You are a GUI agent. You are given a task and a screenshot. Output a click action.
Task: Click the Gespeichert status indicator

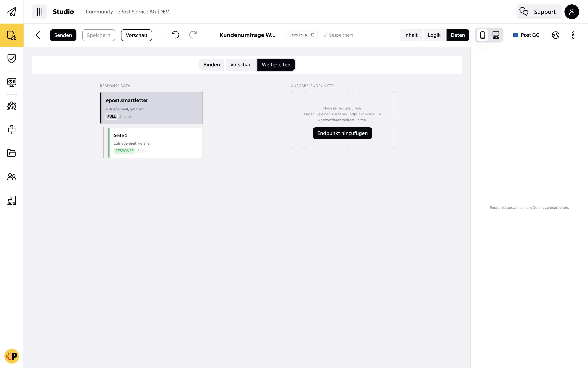coord(338,35)
